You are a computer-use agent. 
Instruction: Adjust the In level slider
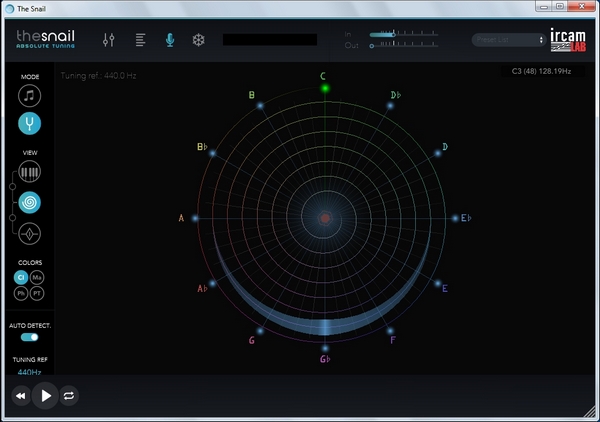click(404, 34)
